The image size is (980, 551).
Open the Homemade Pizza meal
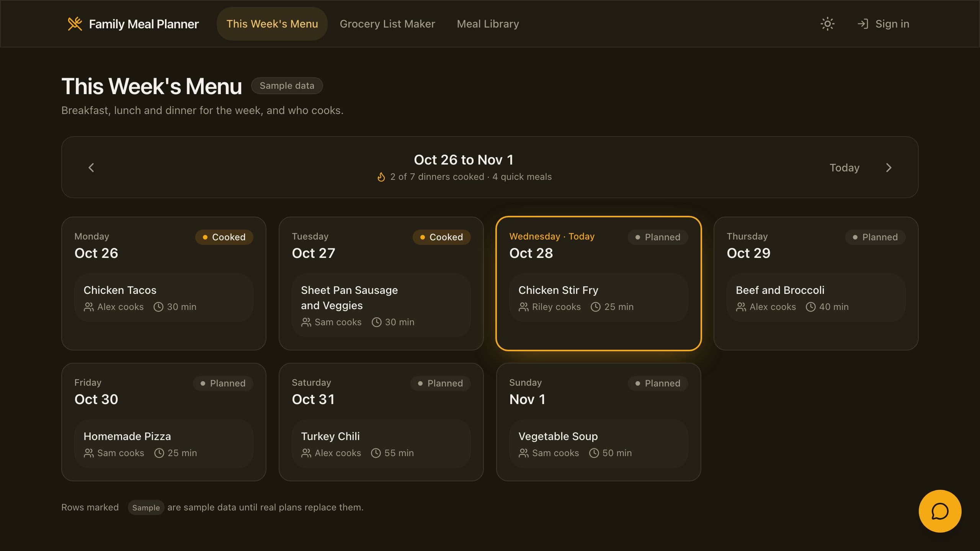point(164,444)
